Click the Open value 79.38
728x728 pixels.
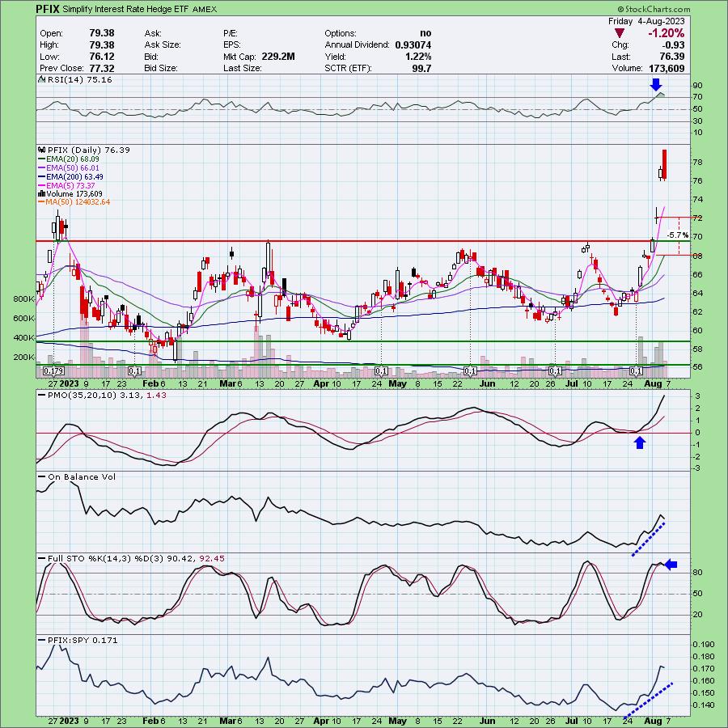tap(102, 33)
